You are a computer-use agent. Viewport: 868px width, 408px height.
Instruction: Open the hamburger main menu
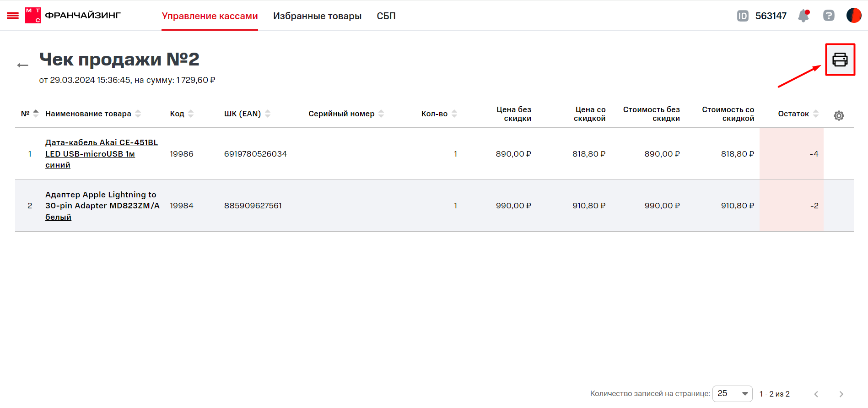[13, 16]
